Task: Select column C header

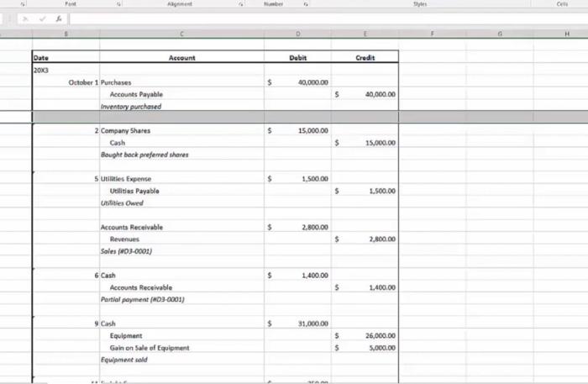Action: click(x=182, y=34)
